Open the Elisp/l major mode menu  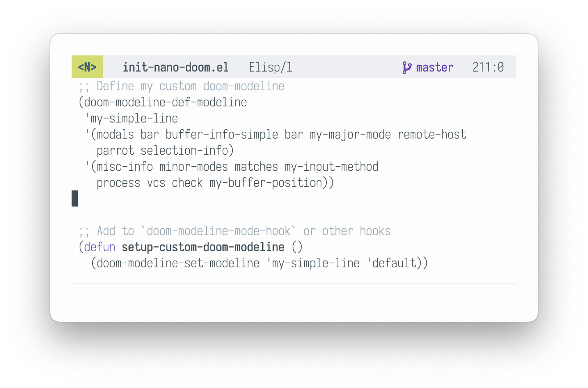pyautogui.click(x=270, y=67)
